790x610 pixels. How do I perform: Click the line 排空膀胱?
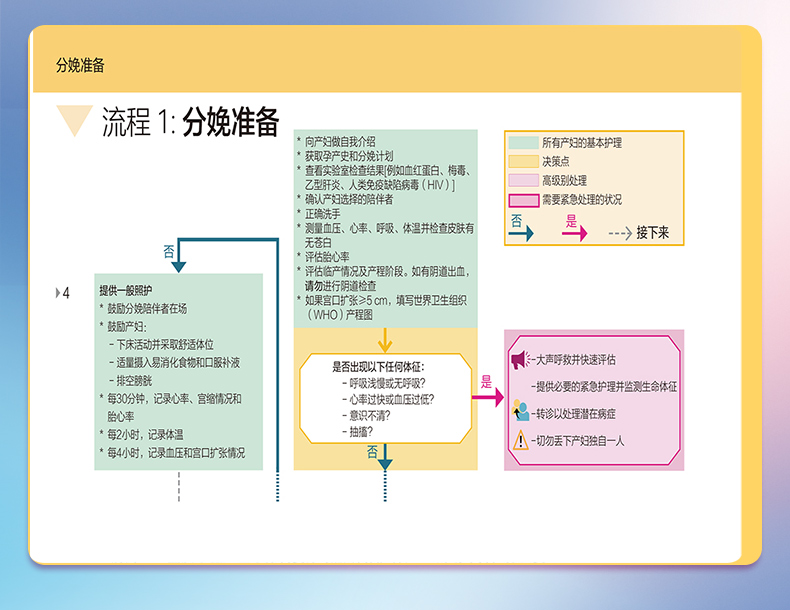tap(134, 380)
